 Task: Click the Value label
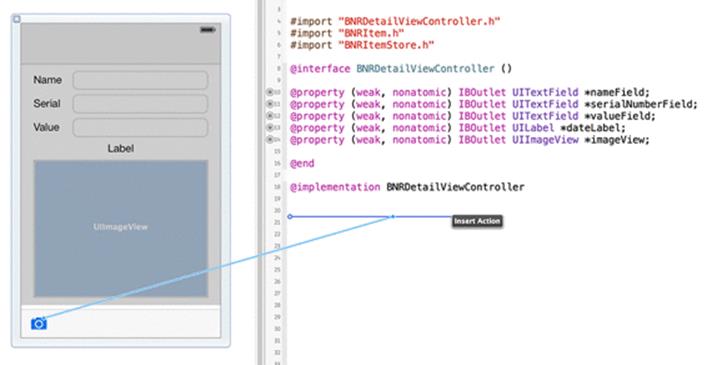46,127
